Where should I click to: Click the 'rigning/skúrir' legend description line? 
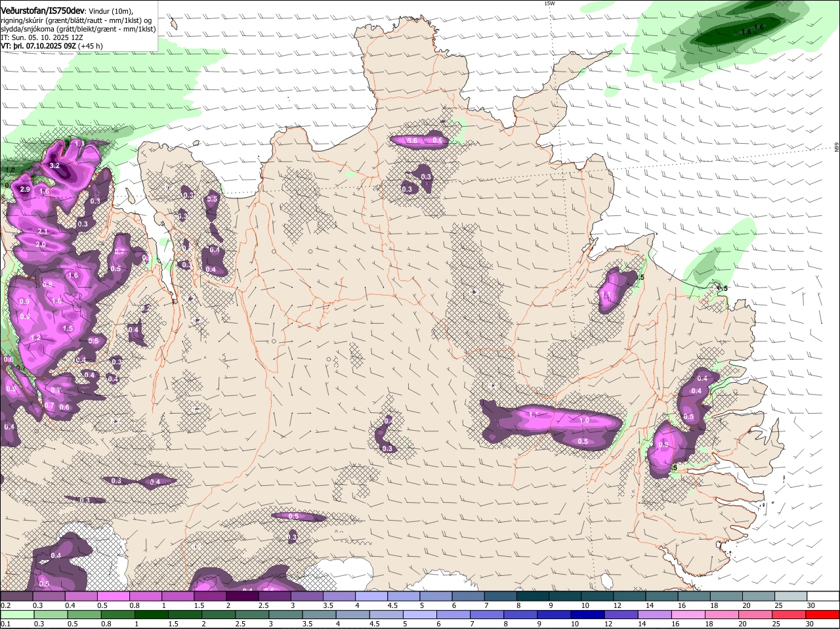pyautogui.click(x=76, y=20)
